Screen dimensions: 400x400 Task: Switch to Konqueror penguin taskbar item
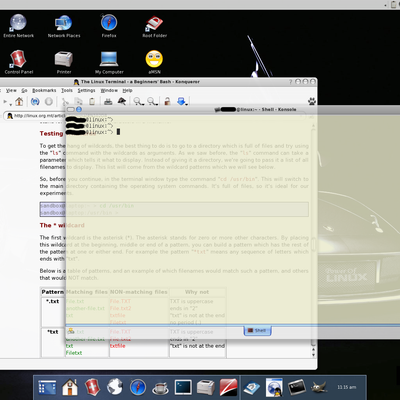pyautogui.click(x=274, y=388)
